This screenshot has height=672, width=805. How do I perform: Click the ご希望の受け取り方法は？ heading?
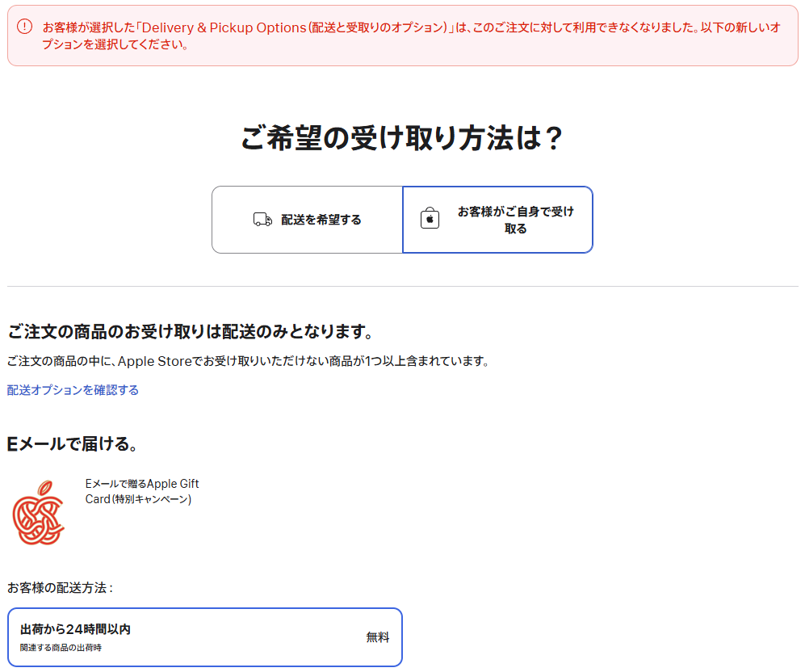click(401, 137)
